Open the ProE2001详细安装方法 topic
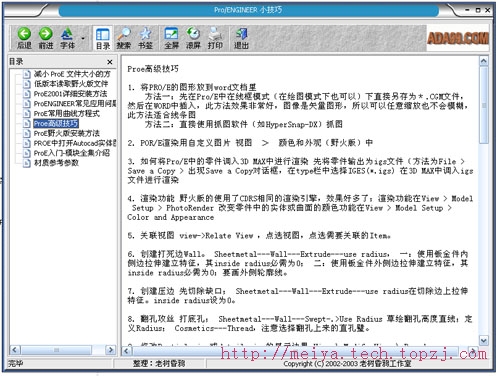The image size is (500, 376). (70, 94)
